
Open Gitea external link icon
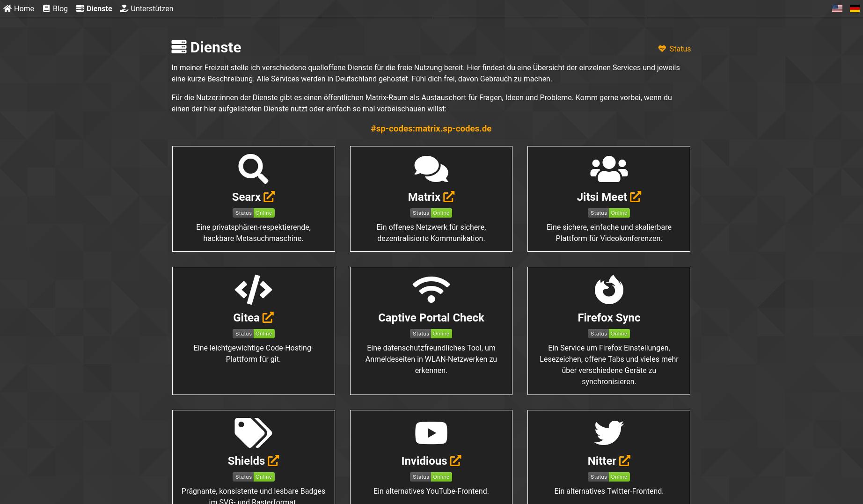point(268,317)
